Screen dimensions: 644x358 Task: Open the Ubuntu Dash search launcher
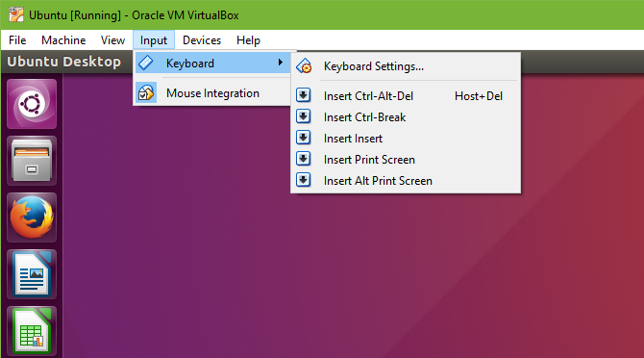pos(32,104)
